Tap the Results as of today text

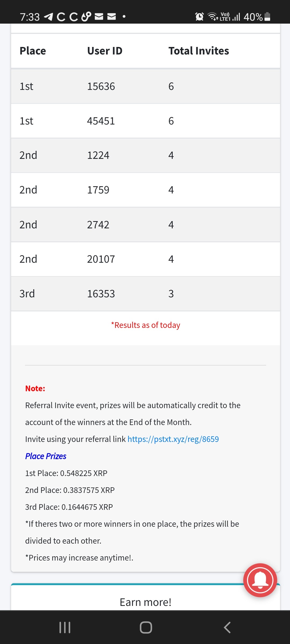click(x=146, y=325)
